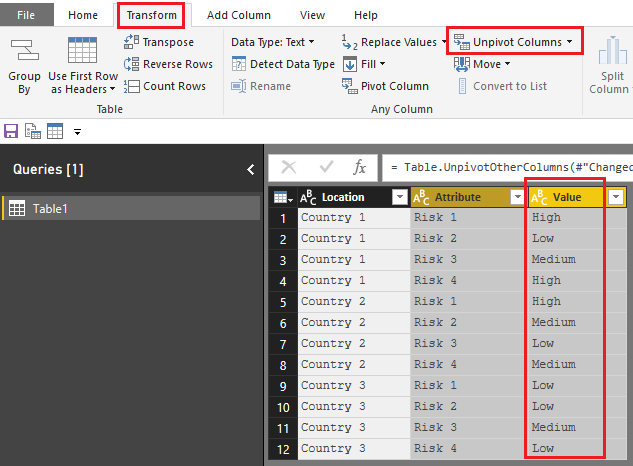This screenshot has height=466, width=633.
Task: Click the second quick access document-table icon
Action: point(33,131)
